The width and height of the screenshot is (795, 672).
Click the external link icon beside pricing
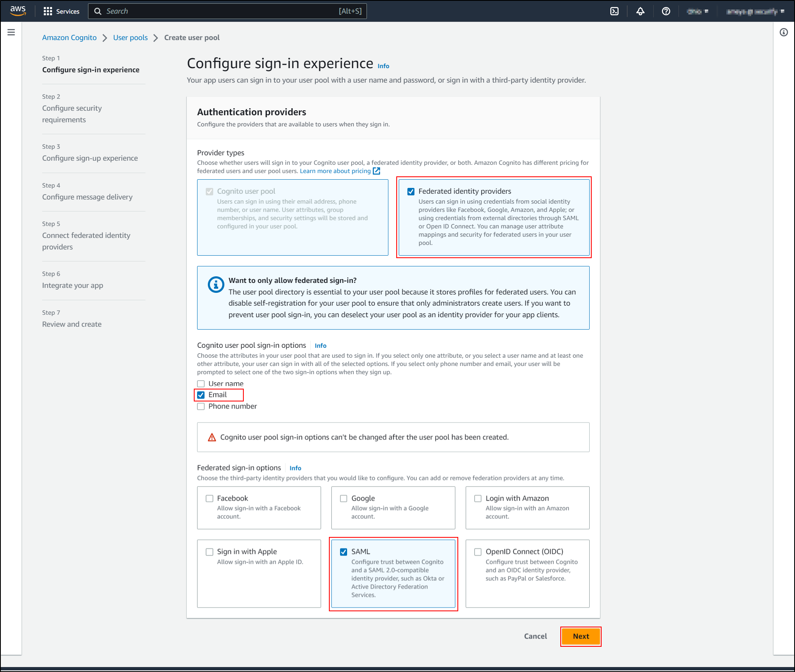(x=376, y=171)
